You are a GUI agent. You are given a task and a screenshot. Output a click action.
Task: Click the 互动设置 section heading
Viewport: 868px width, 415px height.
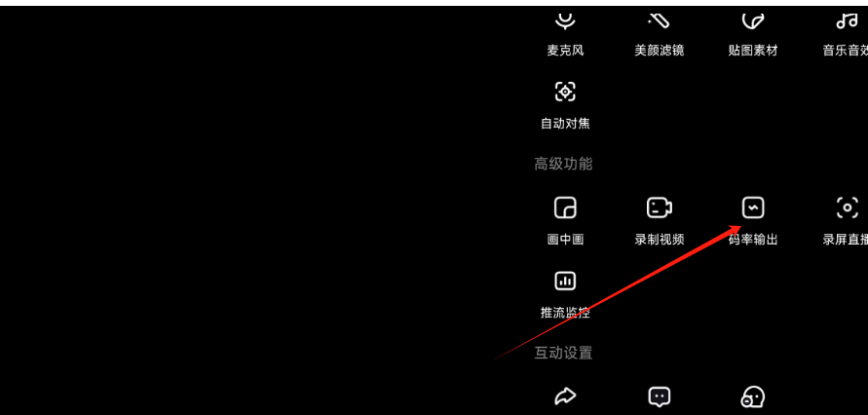tap(563, 353)
